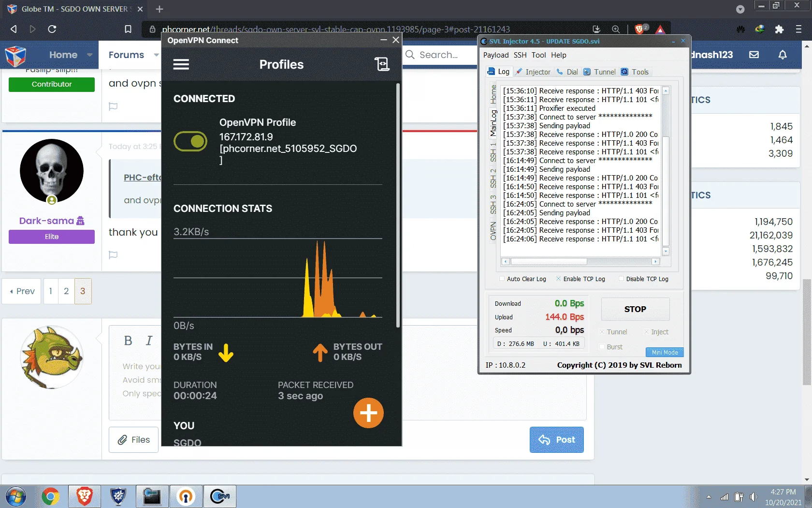The width and height of the screenshot is (812, 508).
Task: Open the browser main menu
Action: (x=798, y=29)
